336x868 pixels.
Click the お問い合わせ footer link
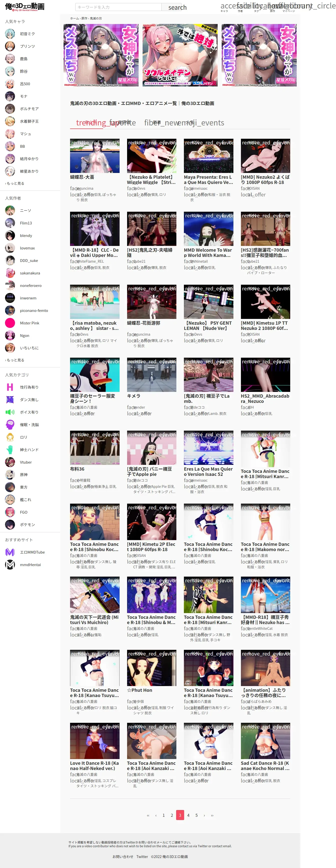[123, 856]
